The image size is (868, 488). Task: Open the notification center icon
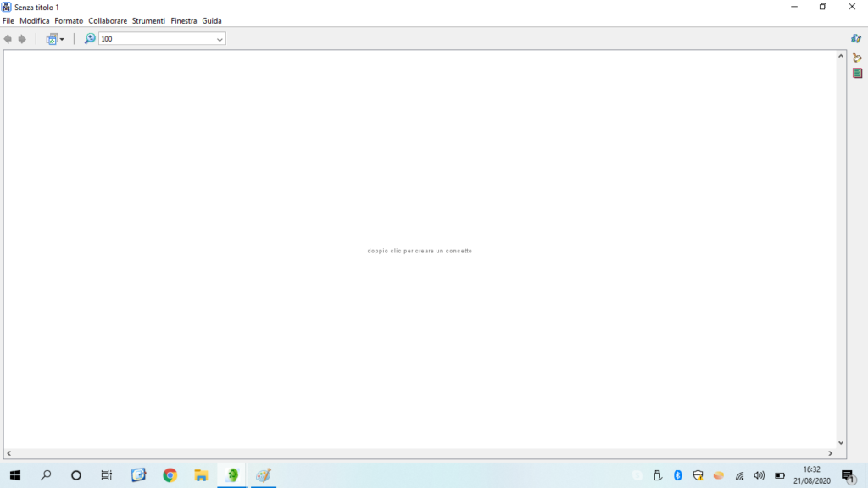[x=848, y=476]
